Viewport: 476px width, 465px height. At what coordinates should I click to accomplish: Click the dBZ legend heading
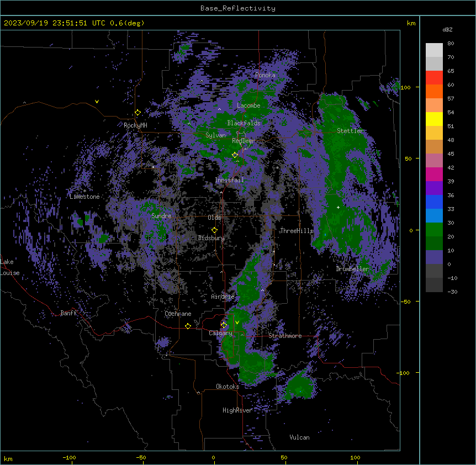pyautogui.click(x=447, y=30)
